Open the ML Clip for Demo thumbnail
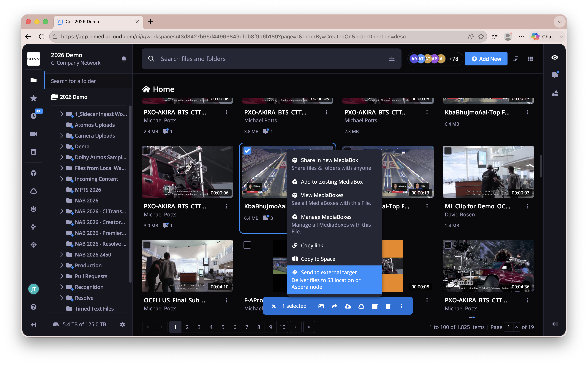The width and height of the screenshot is (588, 365). coord(488,172)
